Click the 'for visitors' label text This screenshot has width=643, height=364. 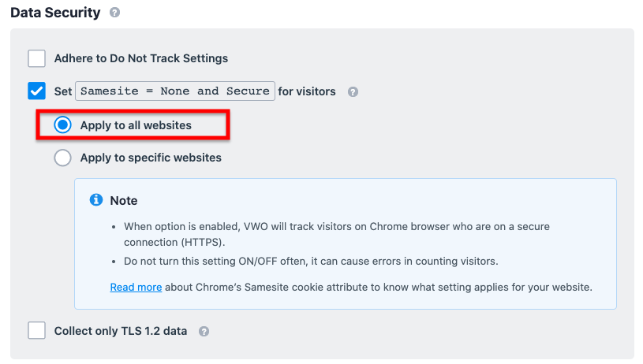click(x=307, y=91)
